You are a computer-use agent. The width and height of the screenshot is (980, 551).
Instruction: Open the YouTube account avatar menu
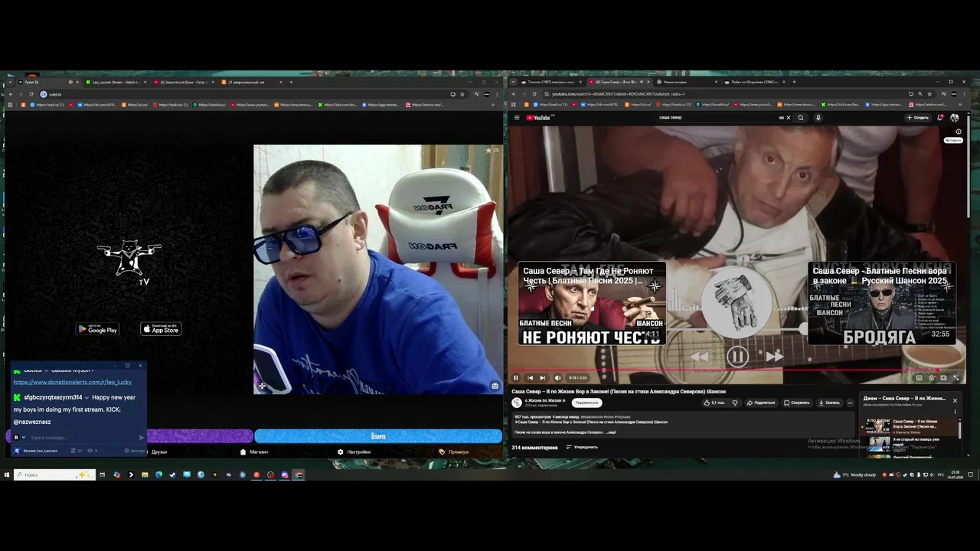(x=954, y=118)
